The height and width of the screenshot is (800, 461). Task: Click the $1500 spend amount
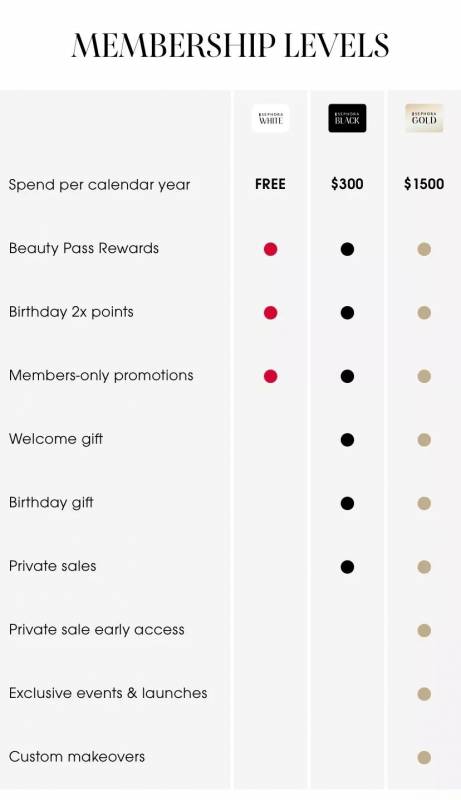tap(424, 184)
